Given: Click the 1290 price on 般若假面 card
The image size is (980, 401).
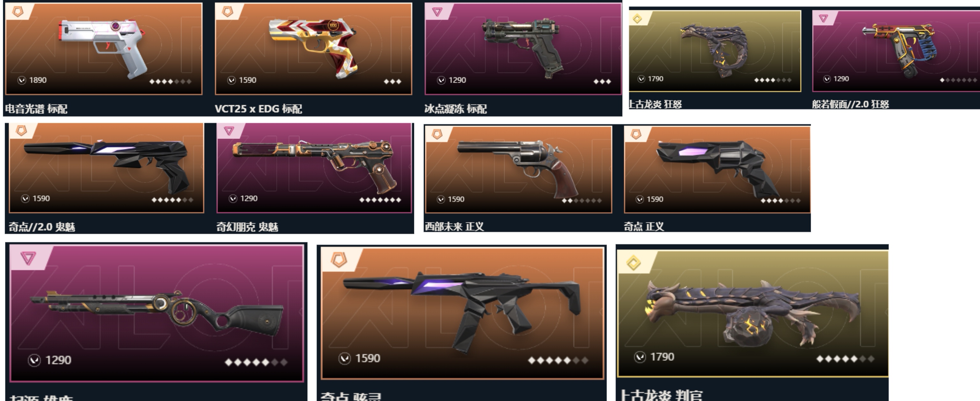Looking at the screenshot, I should (x=841, y=79).
